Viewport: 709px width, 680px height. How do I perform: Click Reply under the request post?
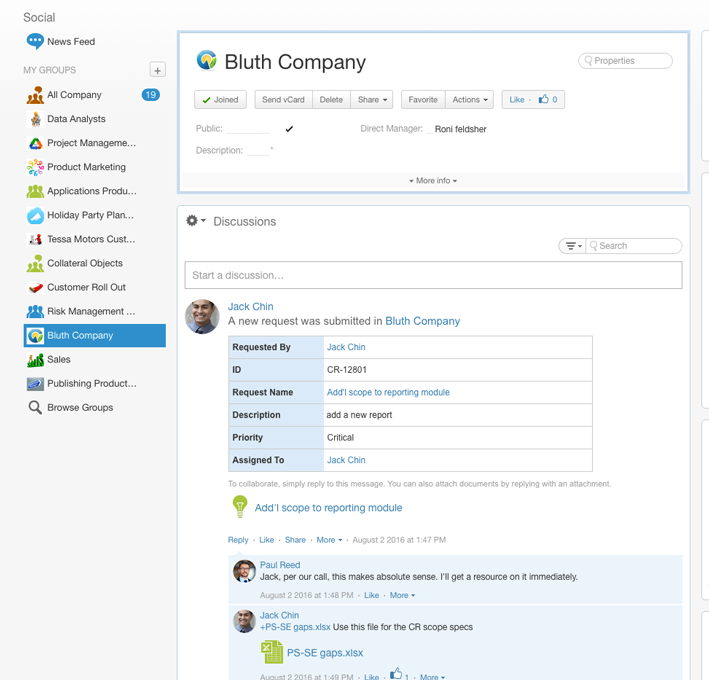coord(238,540)
